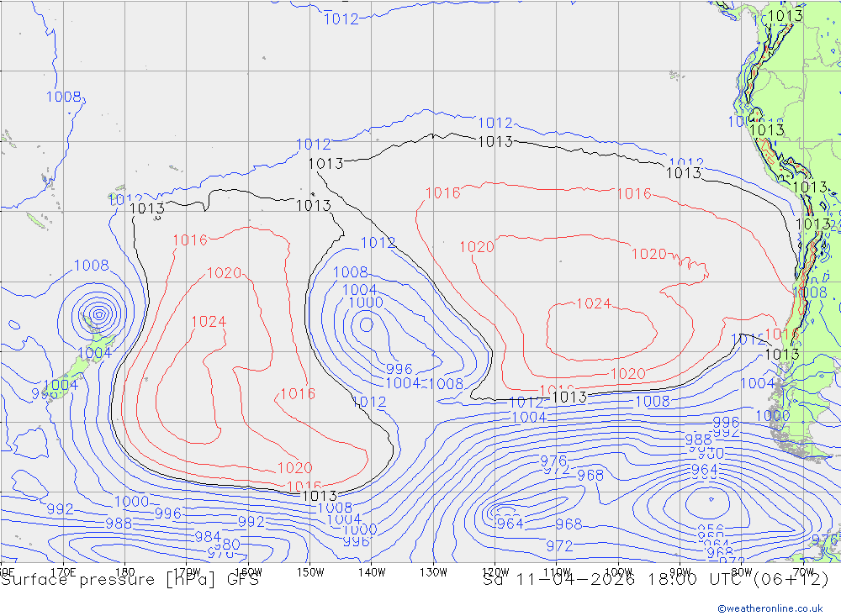Image resolution: width=841 pixels, height=616 pixels.
Task: Select the 170E longitude label
Action: pyautogui.click(x=63, y=572)
